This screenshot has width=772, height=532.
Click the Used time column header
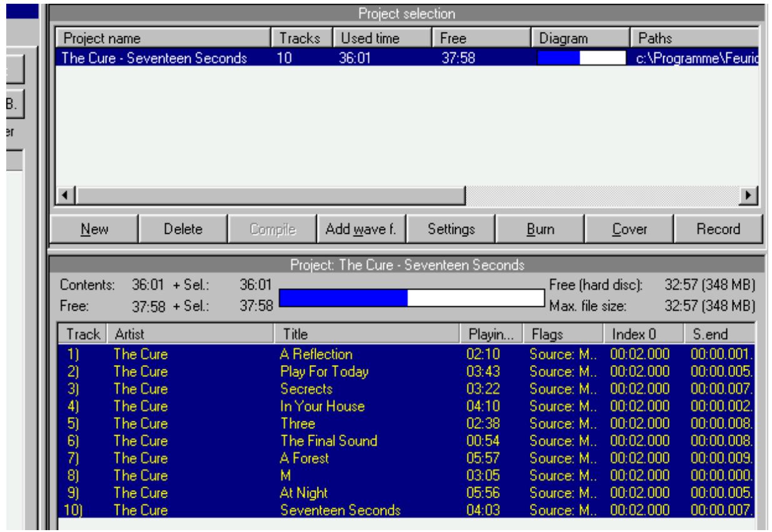pyautogui.click(x=380, y=39)
